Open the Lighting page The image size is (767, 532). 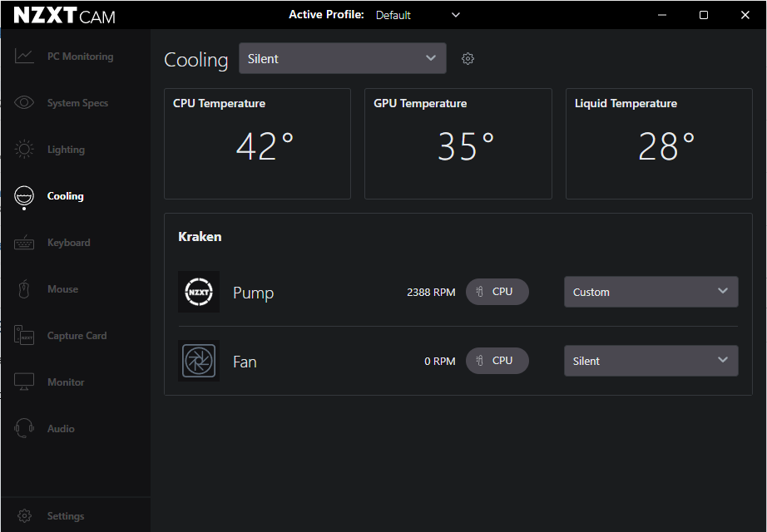tap(66, 149)
